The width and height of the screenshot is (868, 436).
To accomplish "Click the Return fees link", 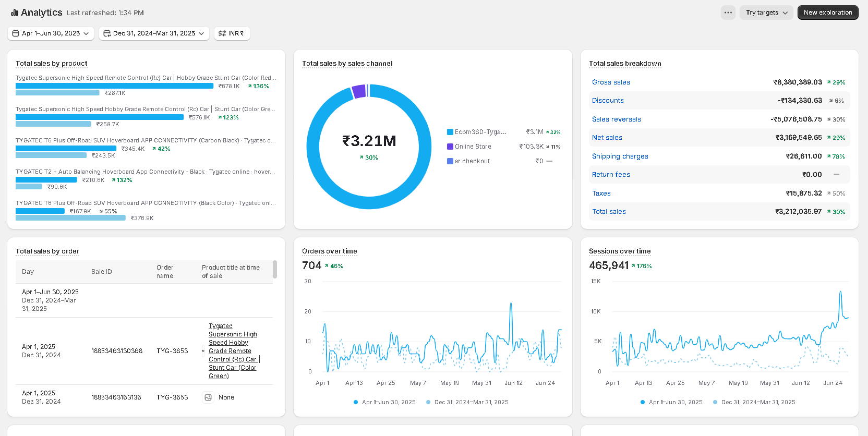I will coord(611,175).
